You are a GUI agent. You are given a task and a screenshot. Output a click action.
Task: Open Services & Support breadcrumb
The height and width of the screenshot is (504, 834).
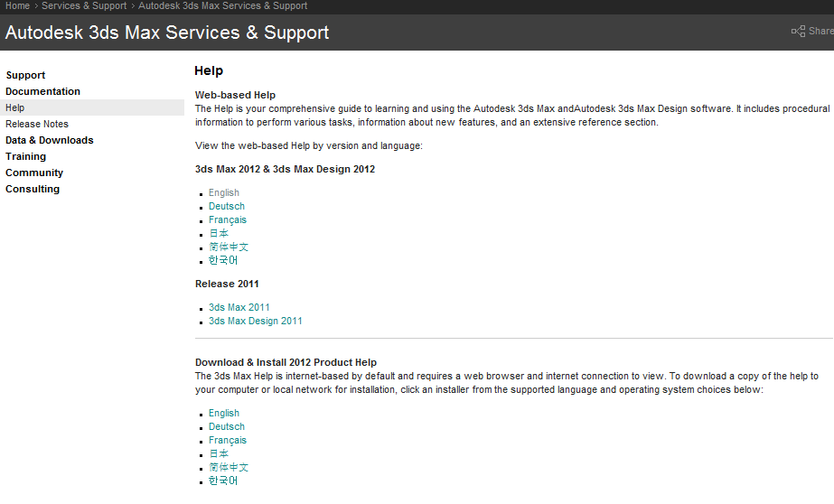84,5
